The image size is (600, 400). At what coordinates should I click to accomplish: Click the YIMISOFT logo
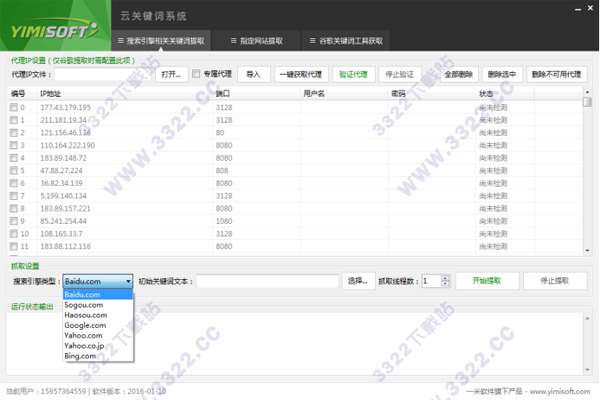coord(54,30)
